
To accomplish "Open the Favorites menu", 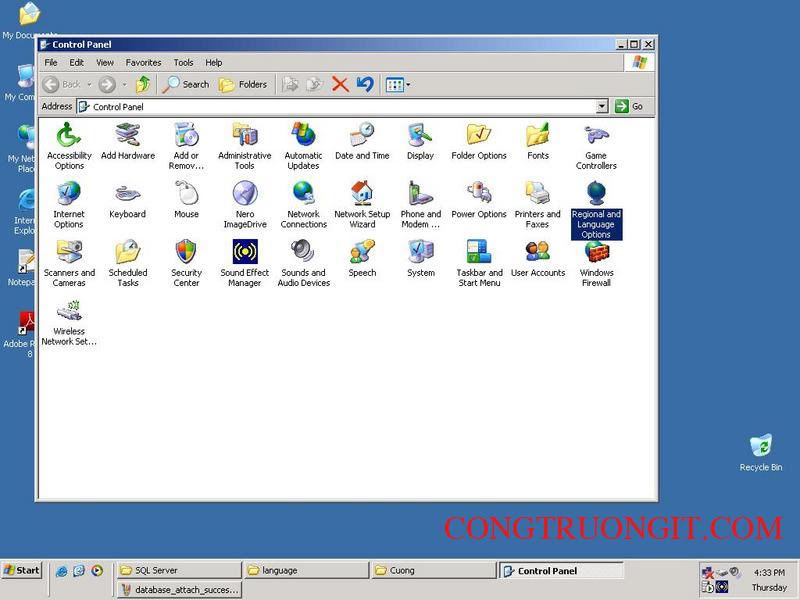I will pos(143,62).
